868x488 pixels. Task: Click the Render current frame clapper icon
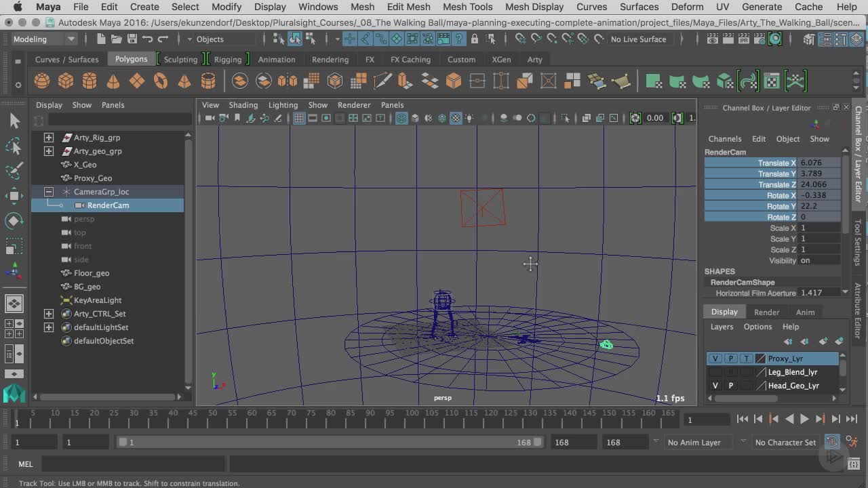[x=728, y=39]
